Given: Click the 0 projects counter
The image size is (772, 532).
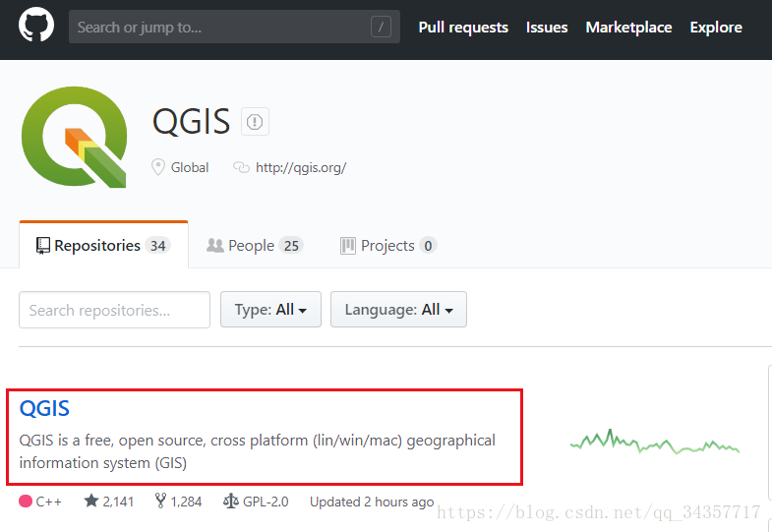Looking at the screenshot, I should (429, 246).
